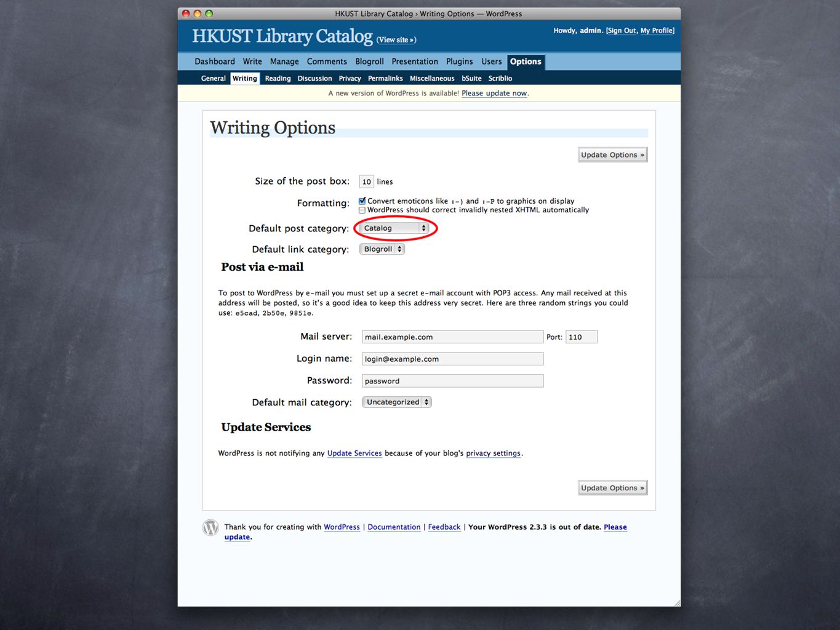Click the footer Please update link
Screen dimensions: 840x630
coord(615,527)
